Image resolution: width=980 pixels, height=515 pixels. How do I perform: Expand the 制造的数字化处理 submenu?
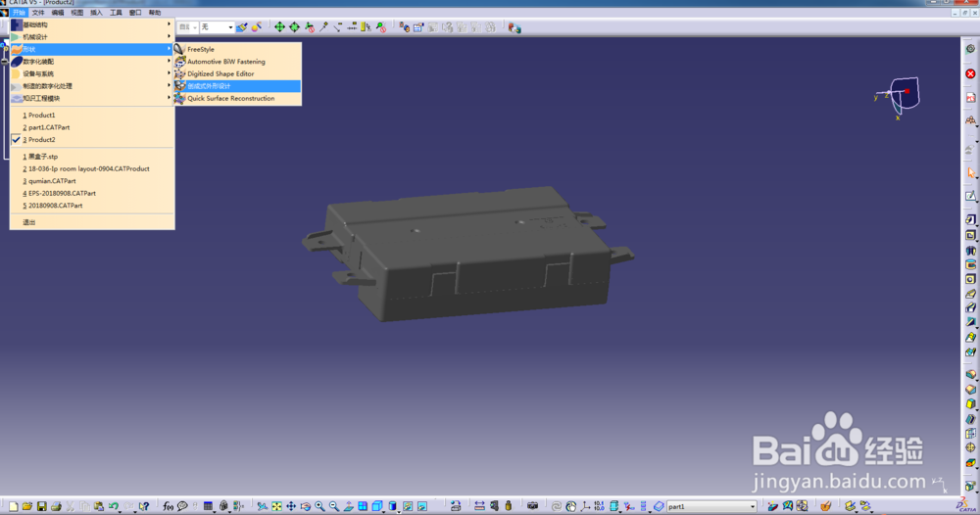click(92, 86)
